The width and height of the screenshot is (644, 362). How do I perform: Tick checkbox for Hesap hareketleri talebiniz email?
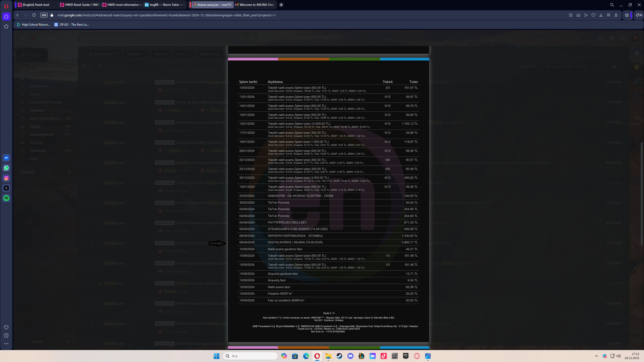coord(84,143)
